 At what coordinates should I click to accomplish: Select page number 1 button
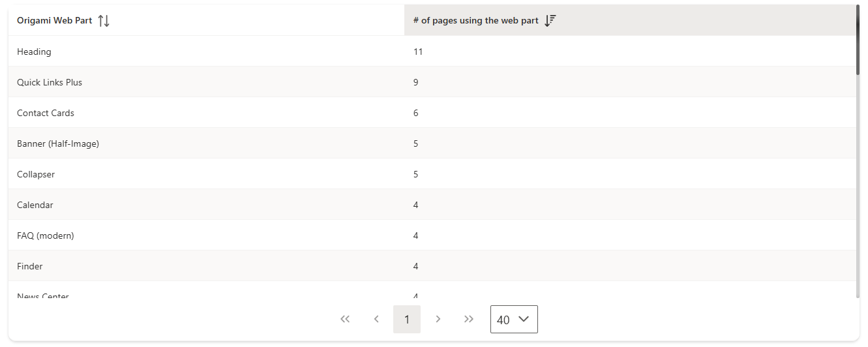coord(407,319)
